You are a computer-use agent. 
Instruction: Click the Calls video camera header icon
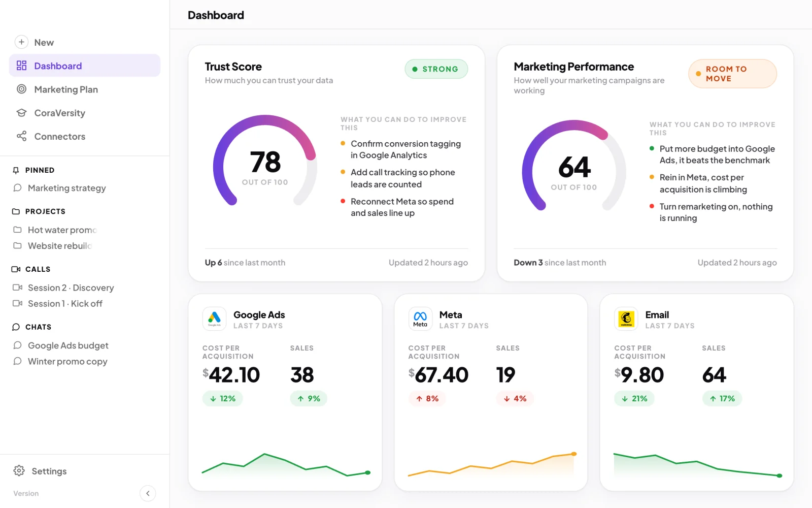click(x=16, y=269)
